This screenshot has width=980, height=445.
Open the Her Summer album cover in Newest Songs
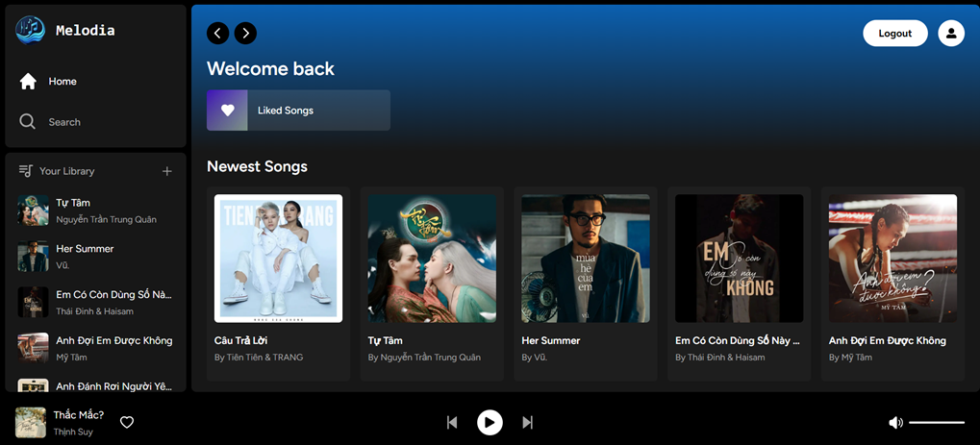point(586,259)
